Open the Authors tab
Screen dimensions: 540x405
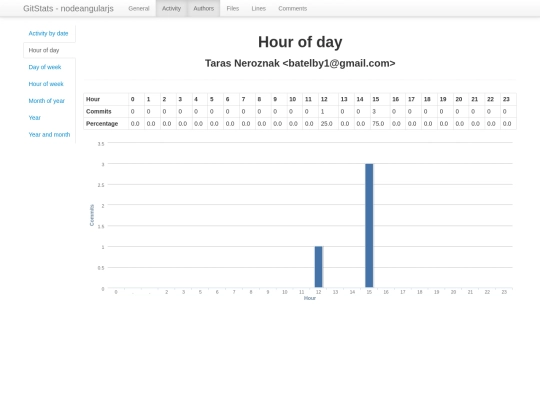(204, 8)
